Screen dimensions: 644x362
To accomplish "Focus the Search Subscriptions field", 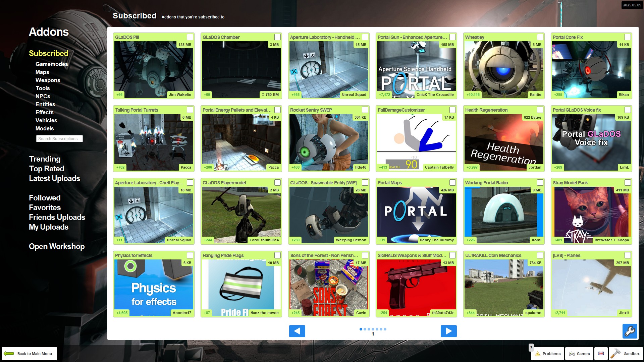I will 59,138.
